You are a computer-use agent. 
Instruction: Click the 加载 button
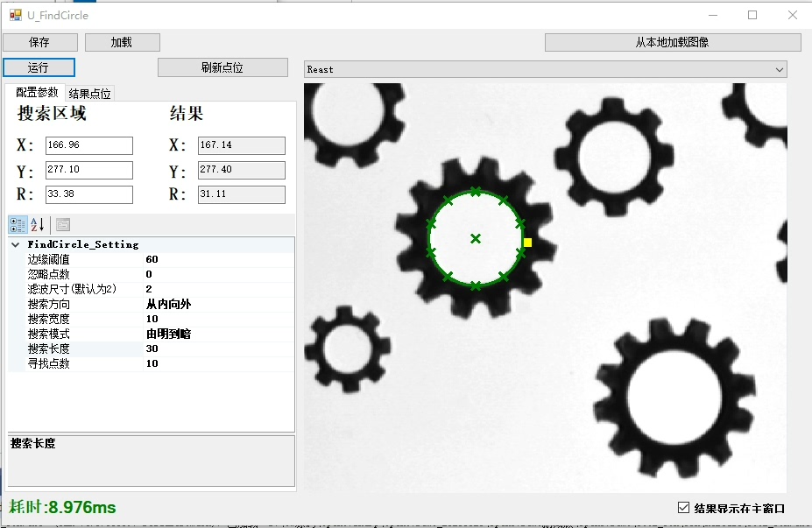point(123,42)
